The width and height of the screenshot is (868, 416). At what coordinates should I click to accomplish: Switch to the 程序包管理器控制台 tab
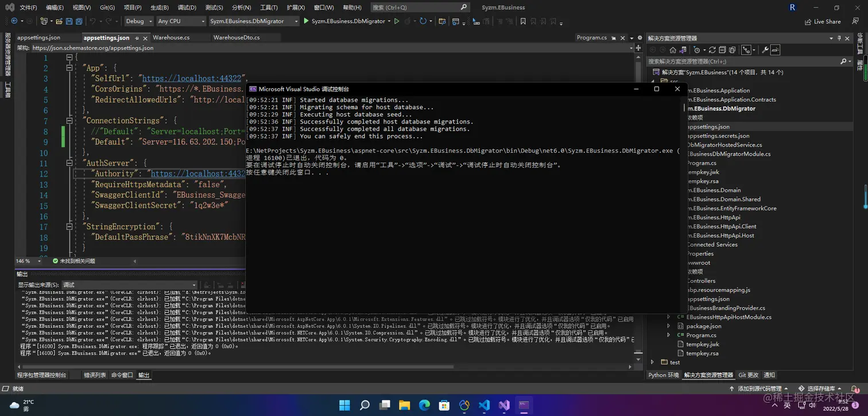pyautogui.click(x=42, y=375)
